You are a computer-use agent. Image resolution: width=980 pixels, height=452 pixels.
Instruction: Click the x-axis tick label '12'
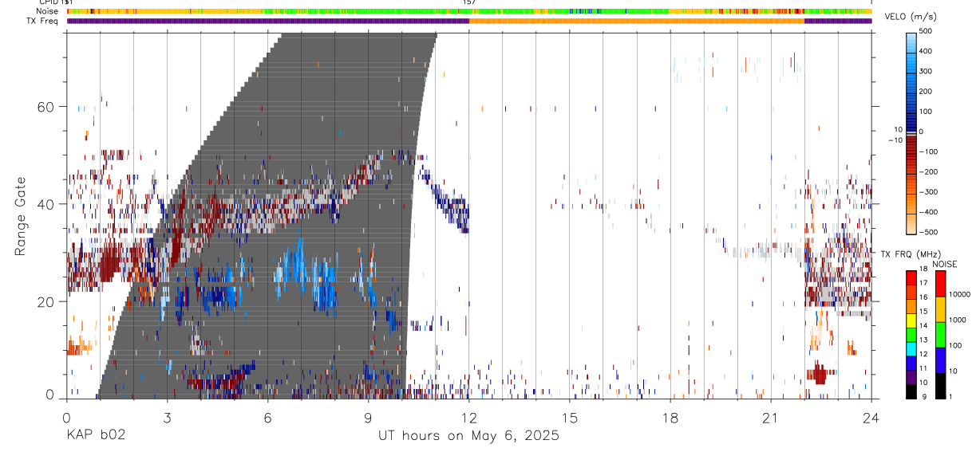coord(469,418)
